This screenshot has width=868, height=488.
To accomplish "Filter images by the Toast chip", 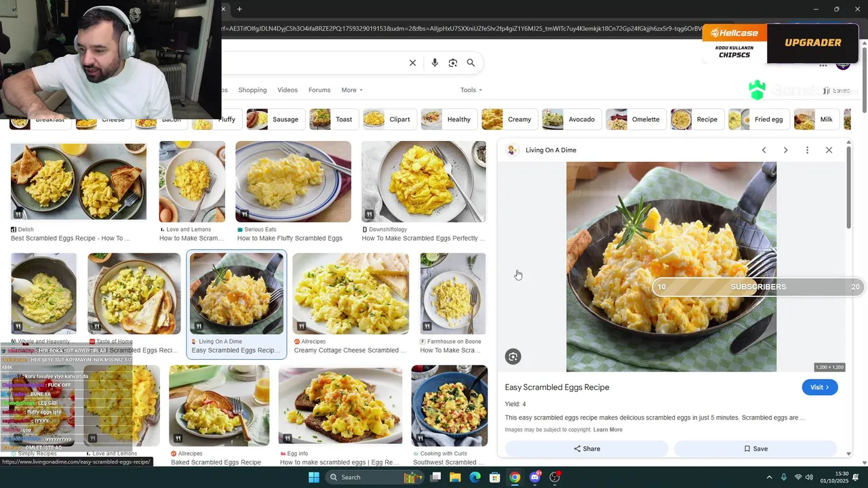I will pyautogui.click(x=333, y=119).
